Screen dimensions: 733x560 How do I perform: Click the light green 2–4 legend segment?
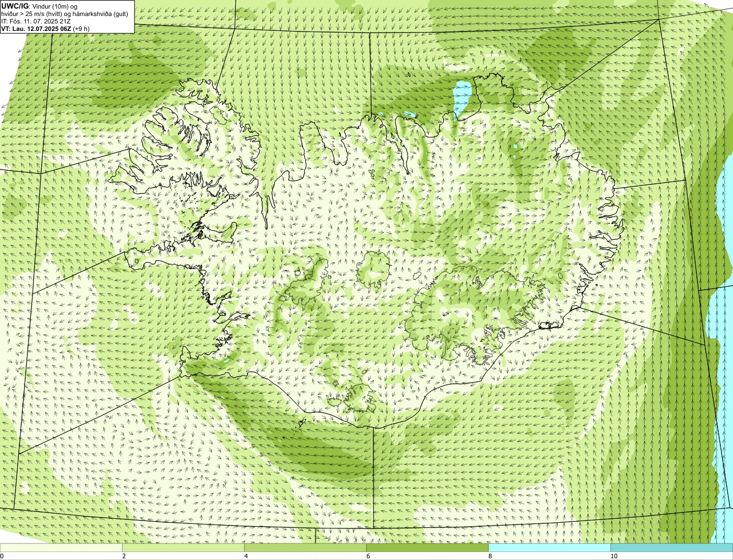click(x=183, y=548)
